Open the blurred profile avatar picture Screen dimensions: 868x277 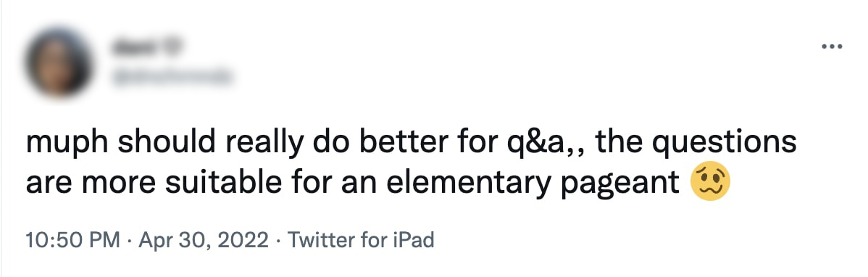(x=57, y=62)
